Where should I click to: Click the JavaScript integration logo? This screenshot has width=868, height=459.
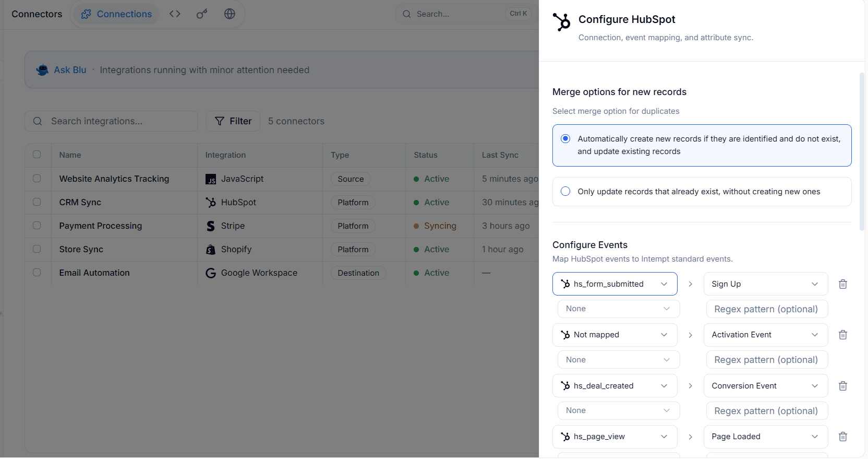[x=211, y=179]
